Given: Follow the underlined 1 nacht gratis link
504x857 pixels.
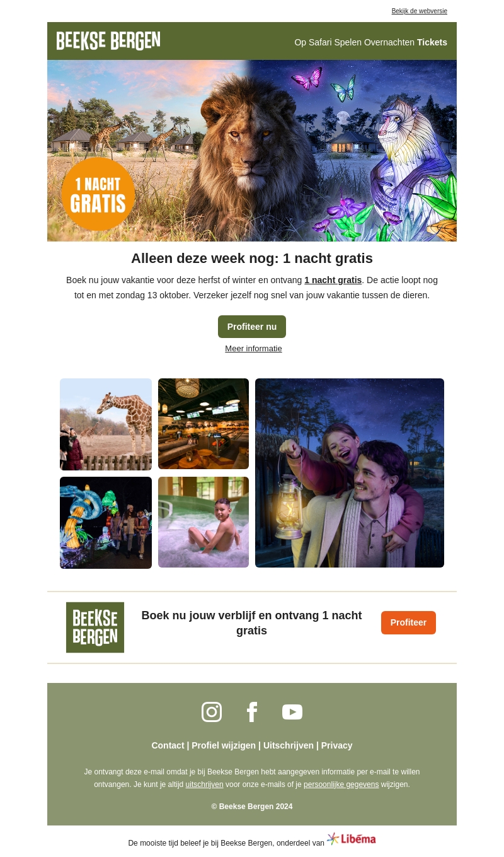Looking at the screenshot, I should pos(333,280).
